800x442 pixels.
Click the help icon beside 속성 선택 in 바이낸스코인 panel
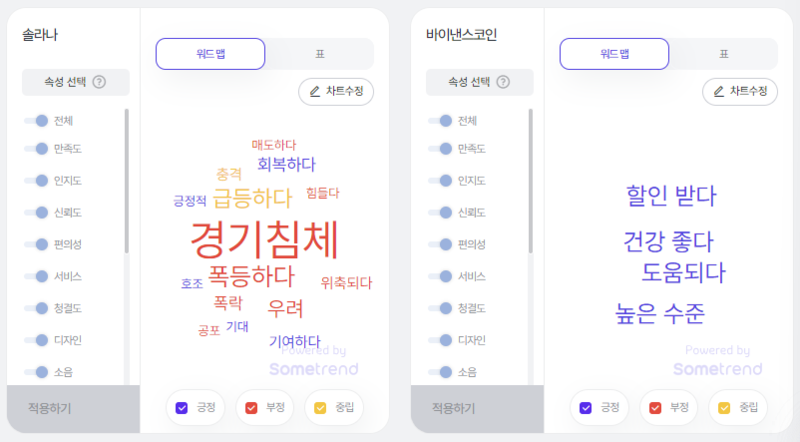tap(503, 82)
